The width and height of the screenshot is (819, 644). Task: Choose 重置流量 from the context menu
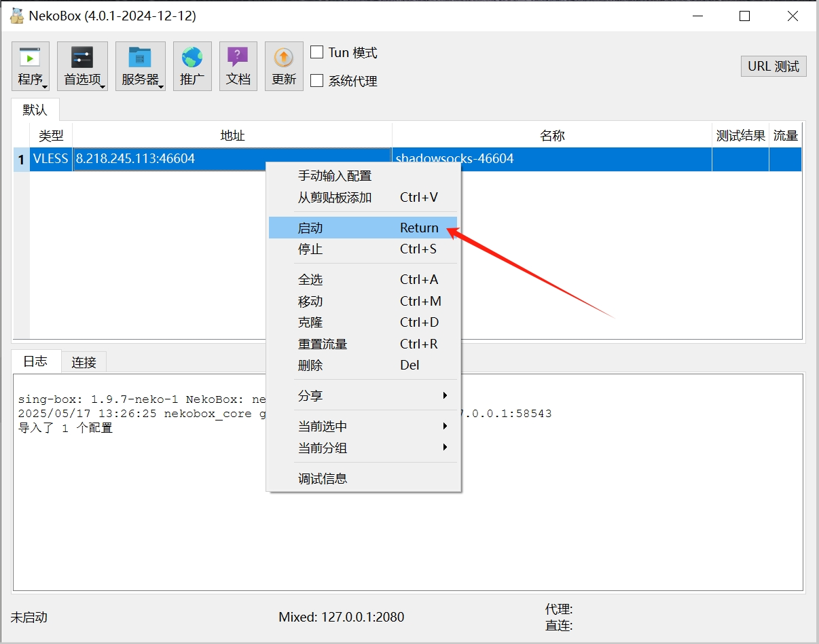point(363,344)
